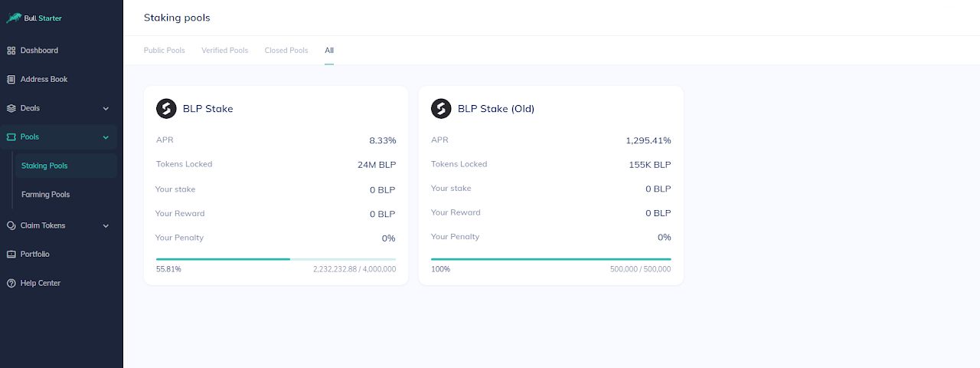Open the Address Book page
The image size is (980, 368).
click(x=44, y=79)
